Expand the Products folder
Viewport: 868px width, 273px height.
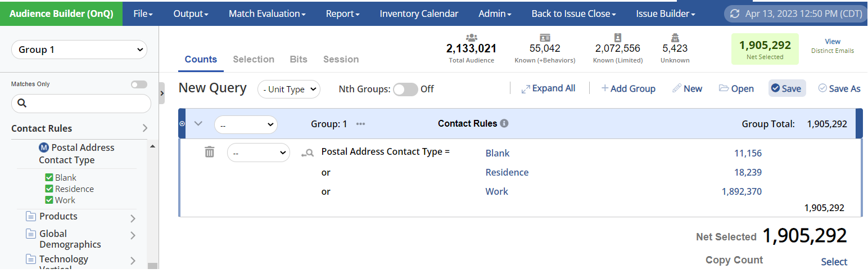133,218
